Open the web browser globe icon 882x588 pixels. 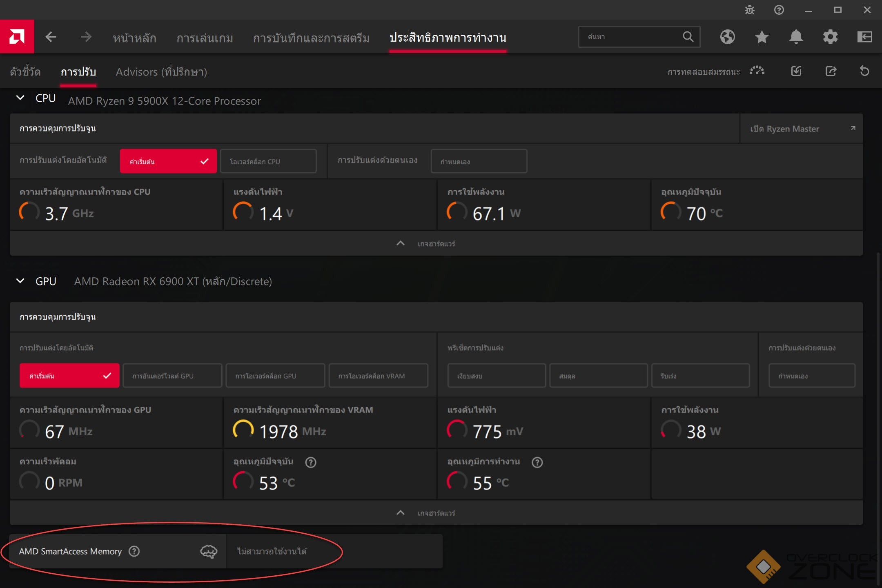(727, 37)
